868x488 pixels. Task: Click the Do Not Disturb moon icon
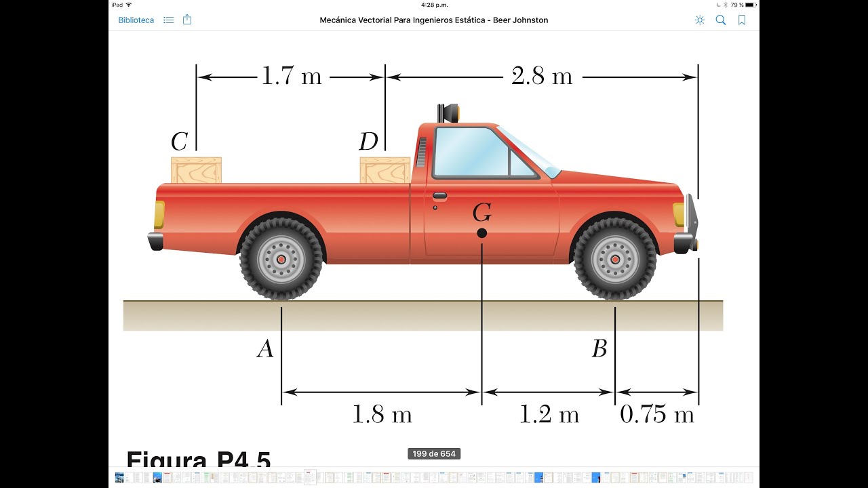pos(718,5)
